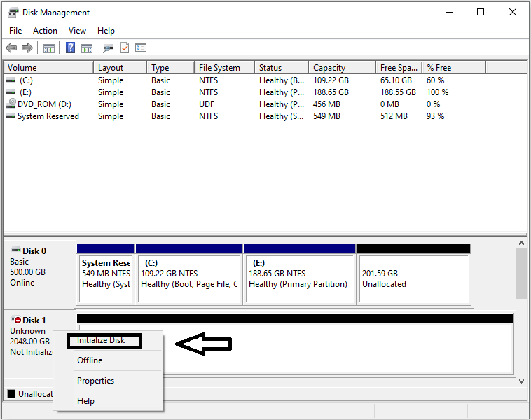Sort by the Volume column header
This screenshot has width=531, height=420.
48,68
